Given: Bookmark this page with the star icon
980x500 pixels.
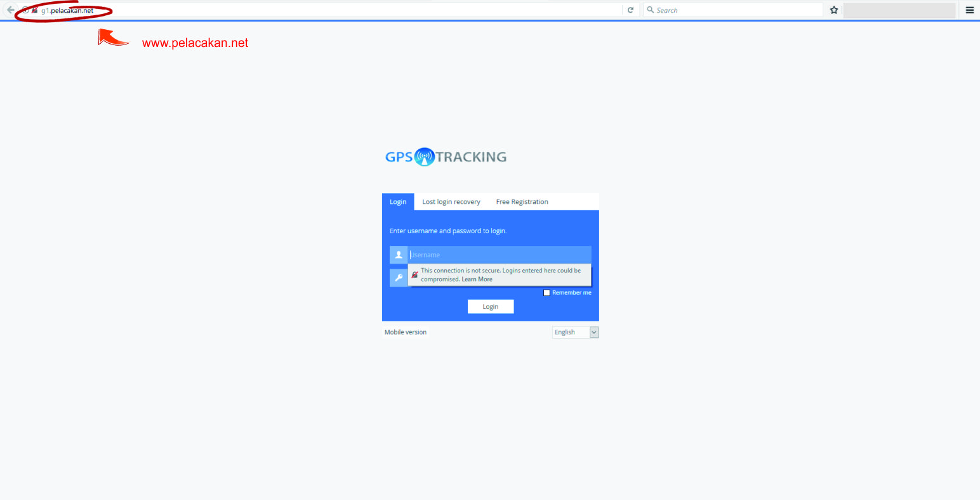Looking at the screenshot, I should click(x=834, y=10).
